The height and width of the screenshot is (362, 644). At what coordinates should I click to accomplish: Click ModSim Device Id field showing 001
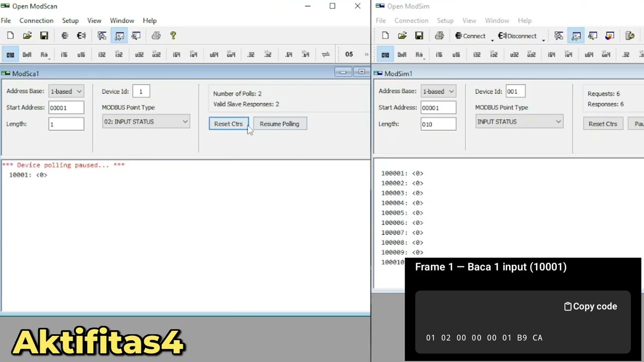coord(515,92)
